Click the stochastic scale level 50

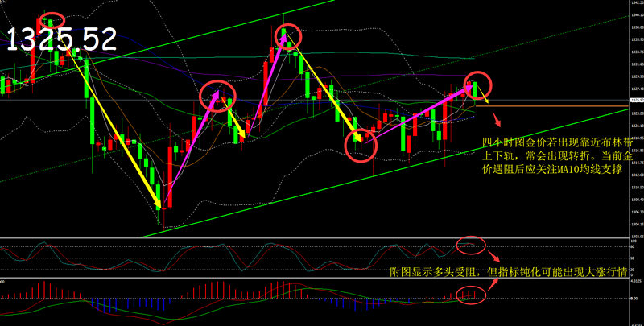(x=633, y=258)
